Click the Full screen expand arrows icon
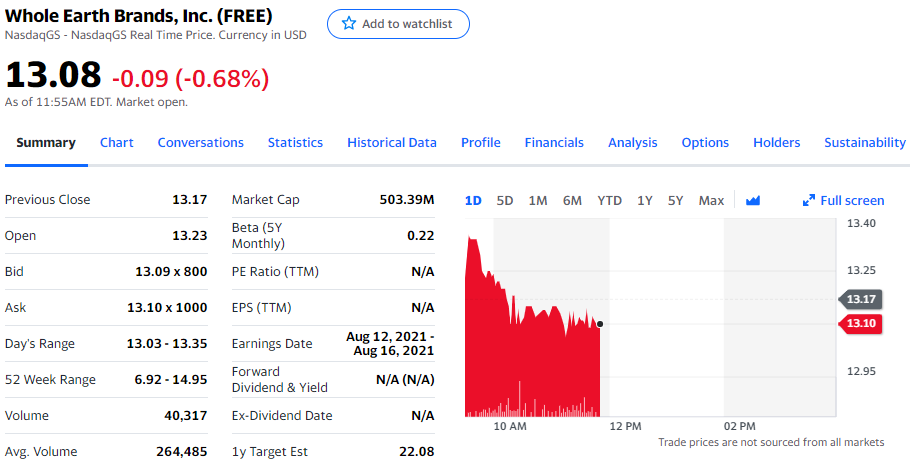Screen dimensions: 910x470 (x=808, y=200)
